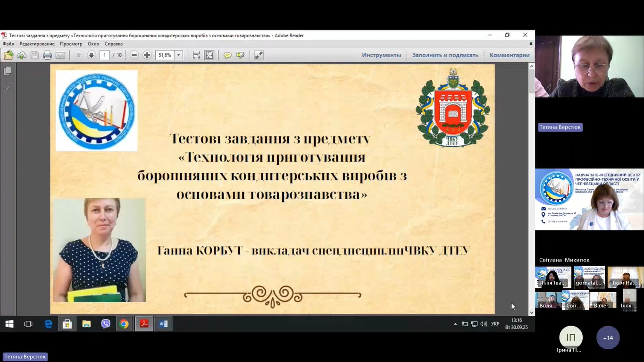Open the Комментарии pane

(x=510, y=55)
